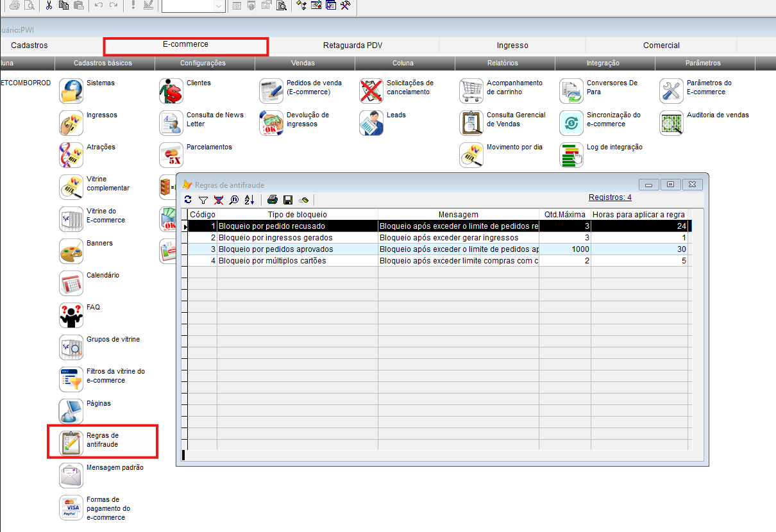Sort records with the A-Z sort icon
The image size is (776, 532).
[249, 200]
